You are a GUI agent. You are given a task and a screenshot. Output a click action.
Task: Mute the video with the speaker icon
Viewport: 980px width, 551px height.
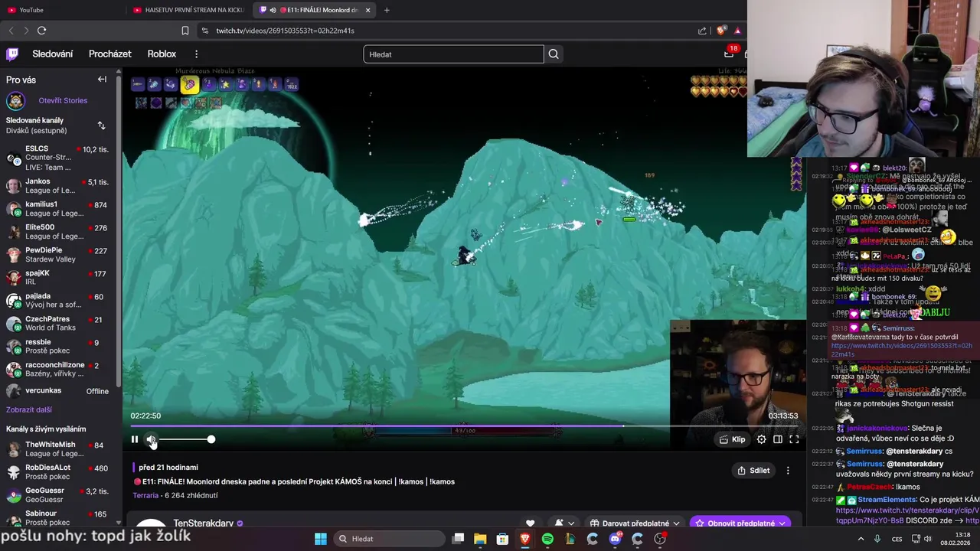151,439
